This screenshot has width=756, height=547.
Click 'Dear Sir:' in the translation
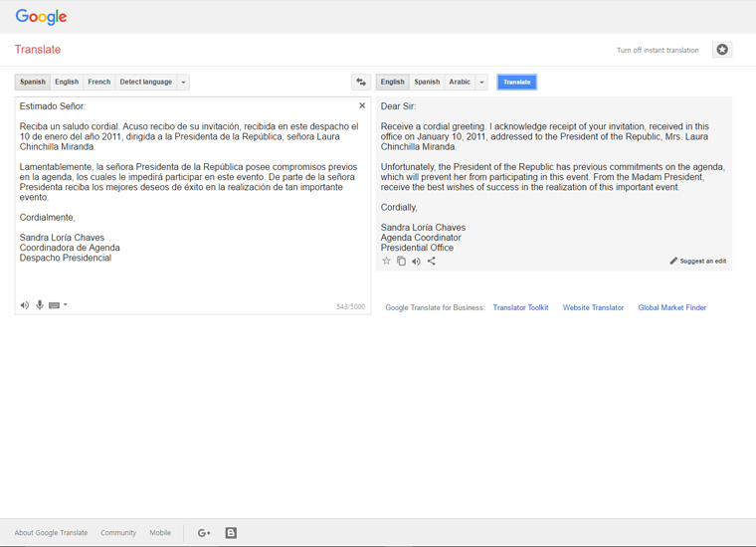point(398,106)
